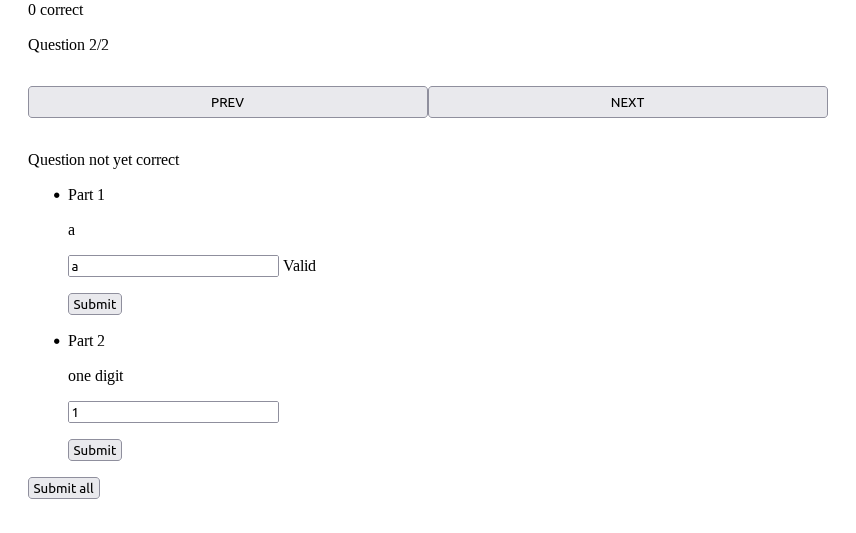856x533 pixels.
Task: Focus the Part 2 answer field
Action: click(x=173, y=412)
